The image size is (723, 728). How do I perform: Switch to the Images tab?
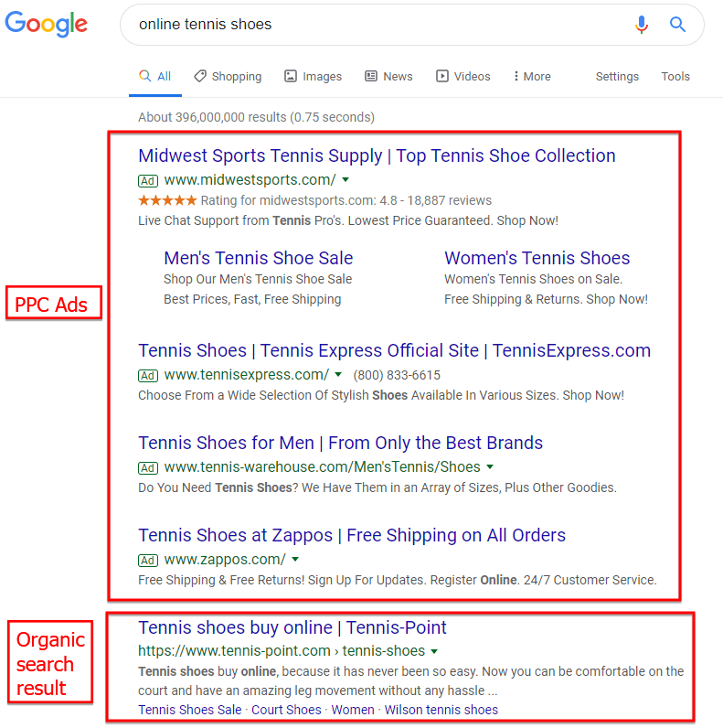coord(314,76)
